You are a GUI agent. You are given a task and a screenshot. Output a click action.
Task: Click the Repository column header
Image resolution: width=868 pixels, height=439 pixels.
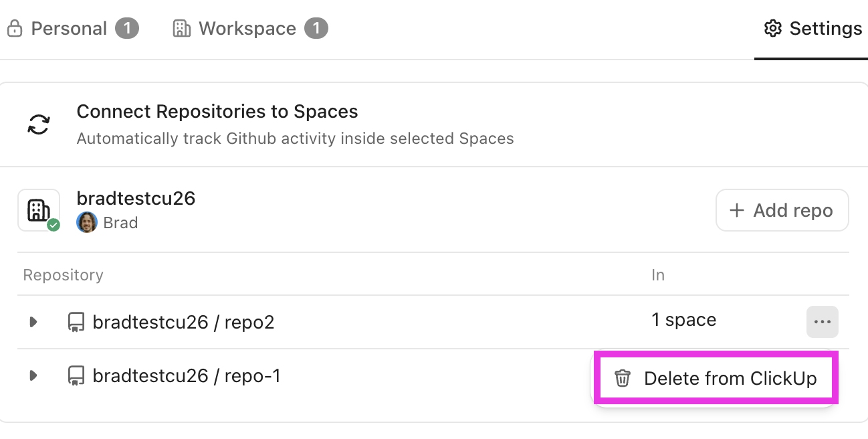pos(63,274)
